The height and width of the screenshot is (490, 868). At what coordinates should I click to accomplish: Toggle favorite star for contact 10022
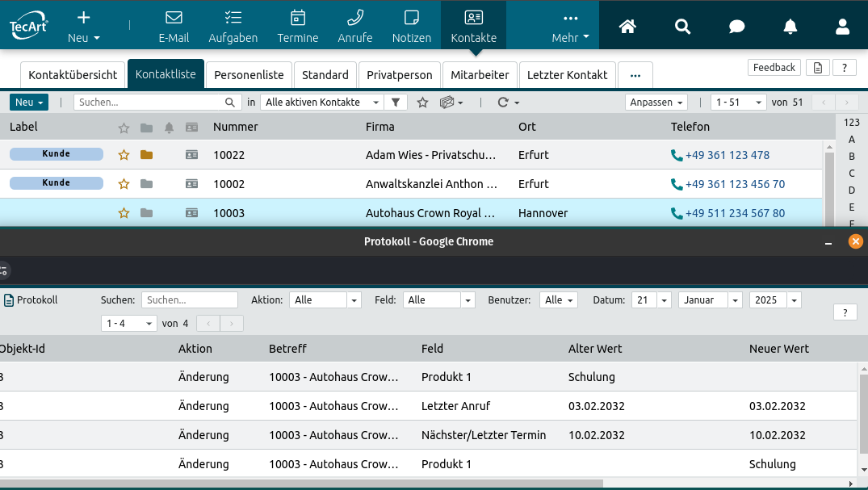pyautogui.click(x=124, y=155)
